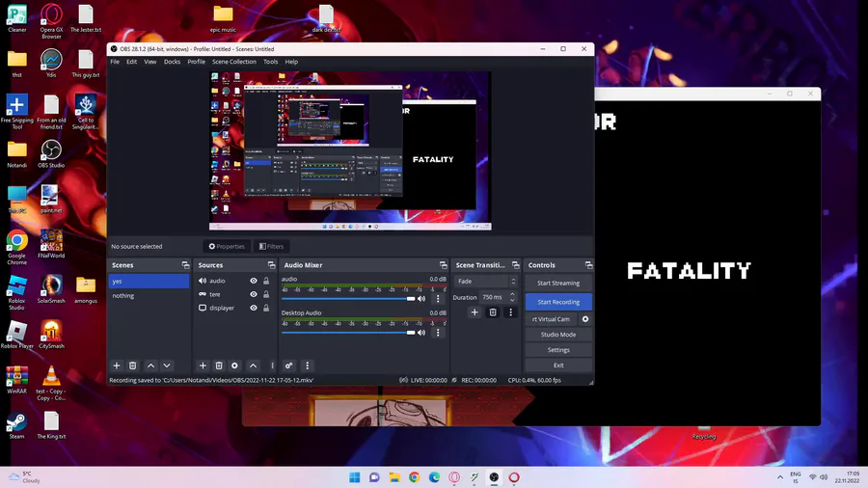This screenshot has width=868, height=488.
Task: Open options dots for audio channel
Action: point(438,299)
